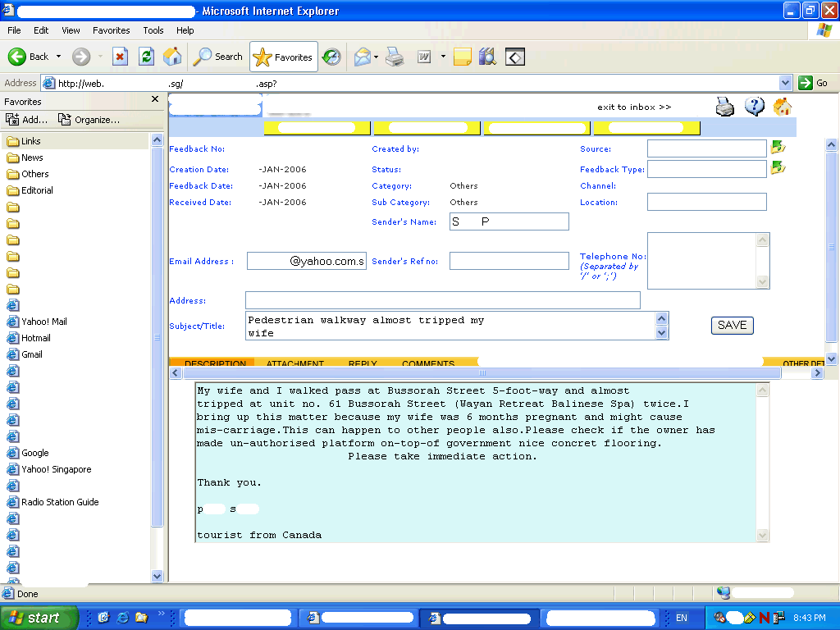Open the folder icon in quick launch
The image size is (840, 630).
tap(141, 618)
